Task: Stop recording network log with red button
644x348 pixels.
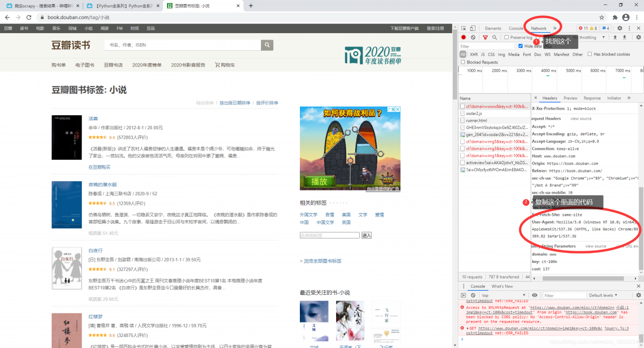Action: [x=463, y=37]
